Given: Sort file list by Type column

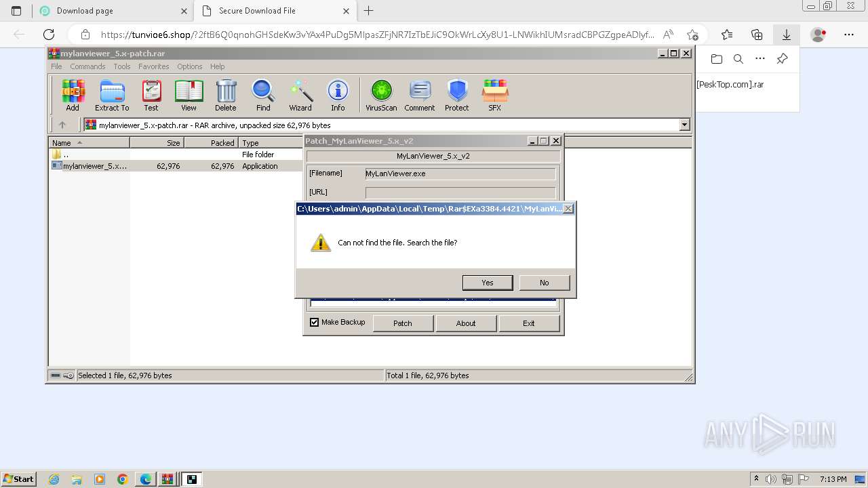Looking at the screenshot, I should pos(271,142).
